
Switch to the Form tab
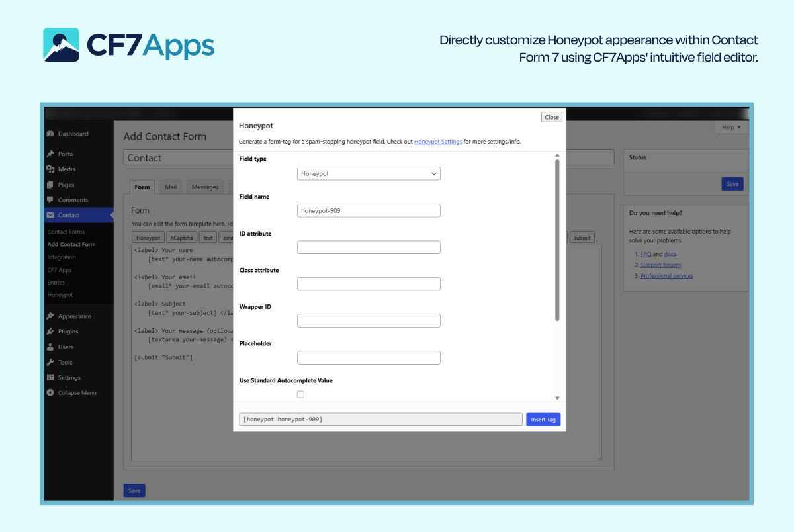tap(142, 187)
